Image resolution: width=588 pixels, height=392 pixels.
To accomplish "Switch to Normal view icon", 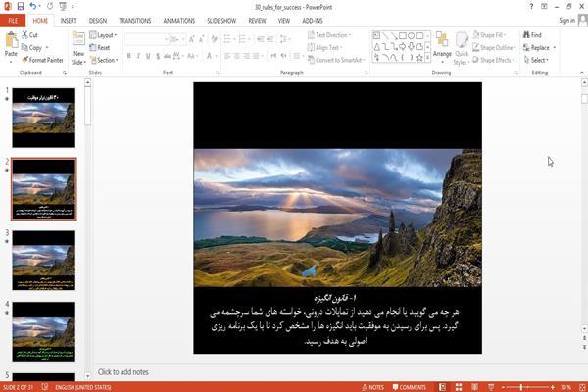I will pos(443,387).
